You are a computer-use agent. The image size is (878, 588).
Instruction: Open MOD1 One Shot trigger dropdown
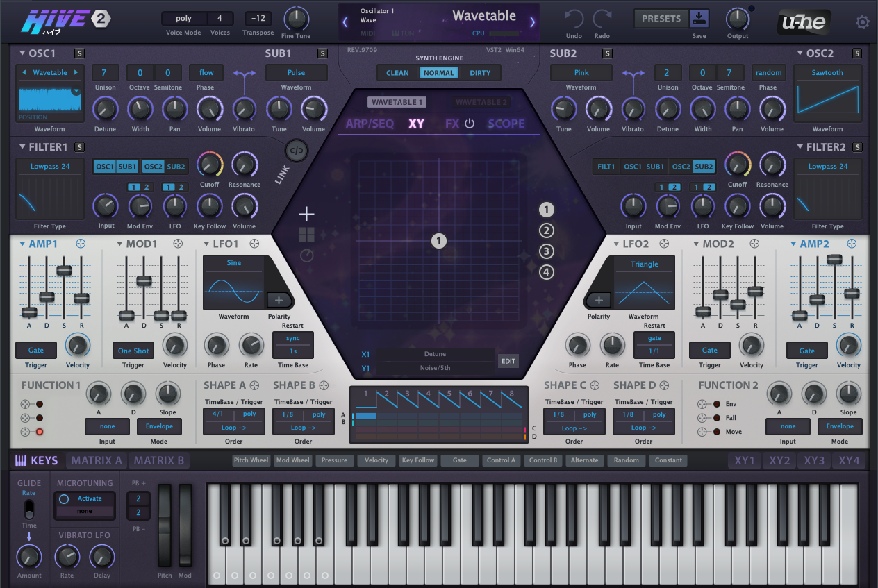pos(133,351)
